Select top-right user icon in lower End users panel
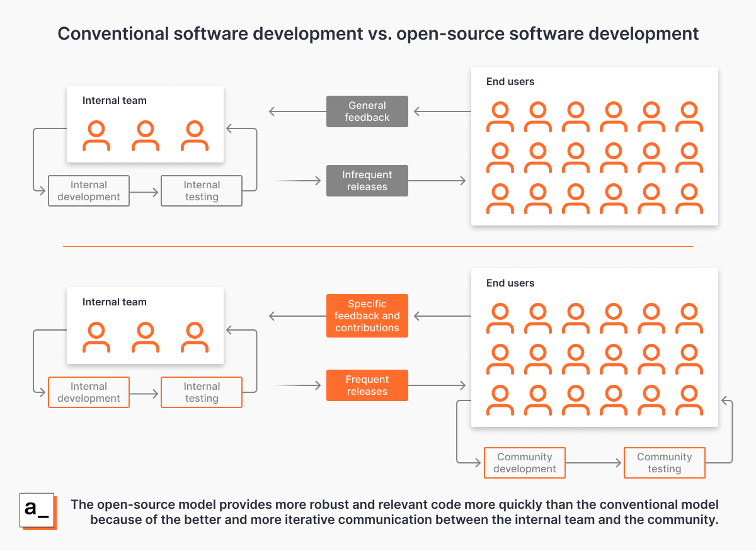Image resolution: width=756 pixels, height=551 pixels. coord(689,319)
